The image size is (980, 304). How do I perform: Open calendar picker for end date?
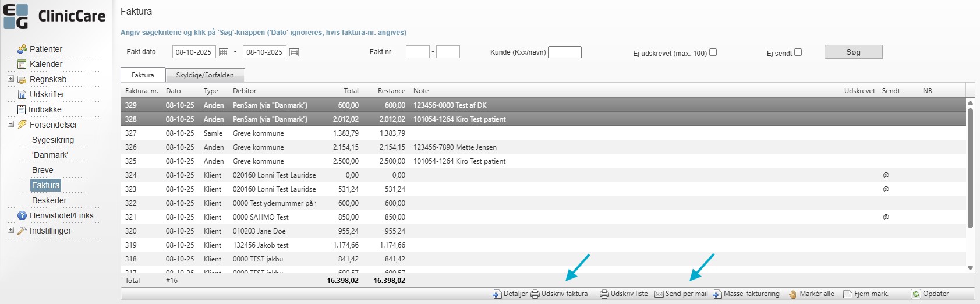294,52
